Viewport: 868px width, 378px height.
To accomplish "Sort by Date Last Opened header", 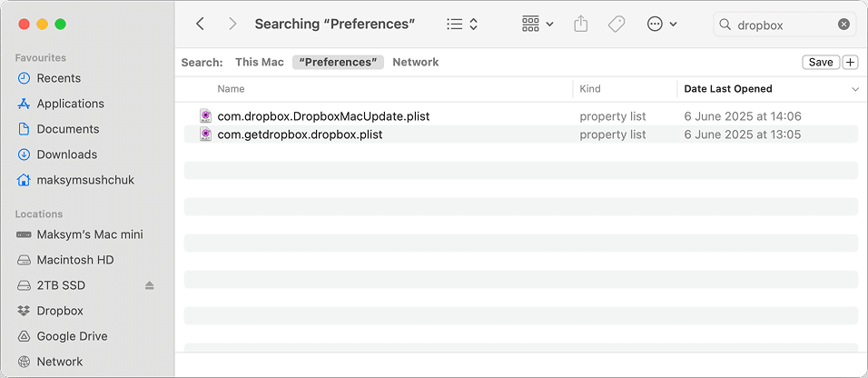I will (728, 89).
